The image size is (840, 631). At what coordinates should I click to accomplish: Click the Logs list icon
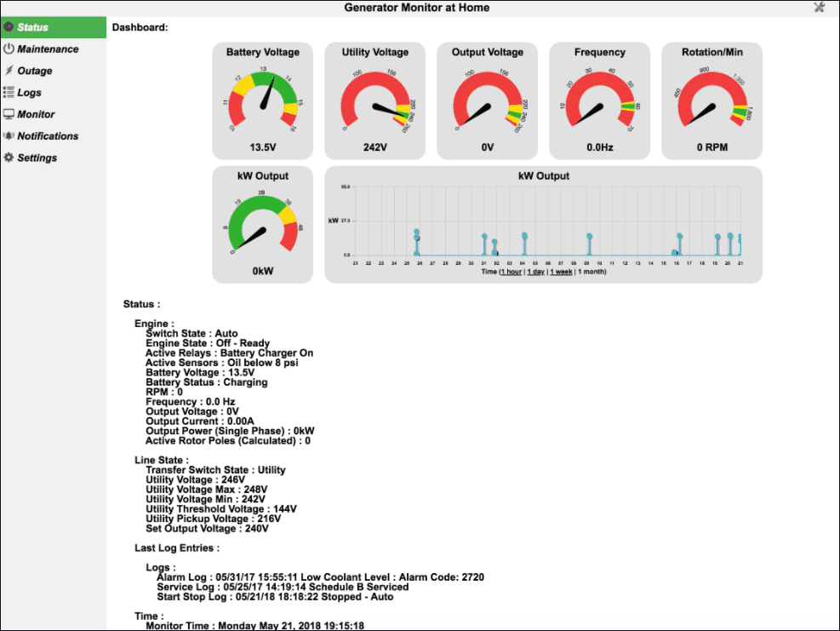point(9,92)
